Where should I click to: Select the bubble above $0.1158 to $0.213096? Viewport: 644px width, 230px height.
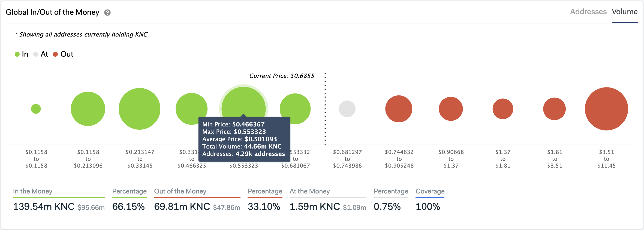coord(88,109)
